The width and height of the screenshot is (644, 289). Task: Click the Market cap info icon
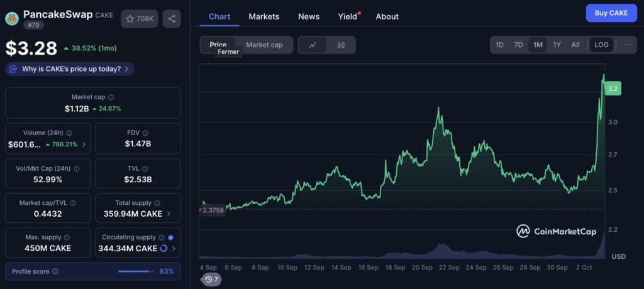point(111,97)
